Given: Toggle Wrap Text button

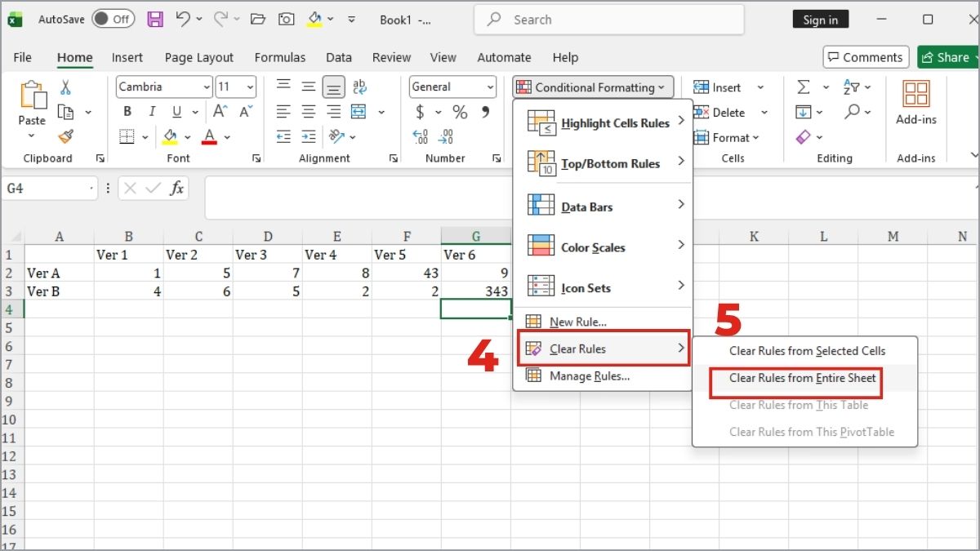Looking at the screenshot, I should pyautogui.click(x=359, y=87).
